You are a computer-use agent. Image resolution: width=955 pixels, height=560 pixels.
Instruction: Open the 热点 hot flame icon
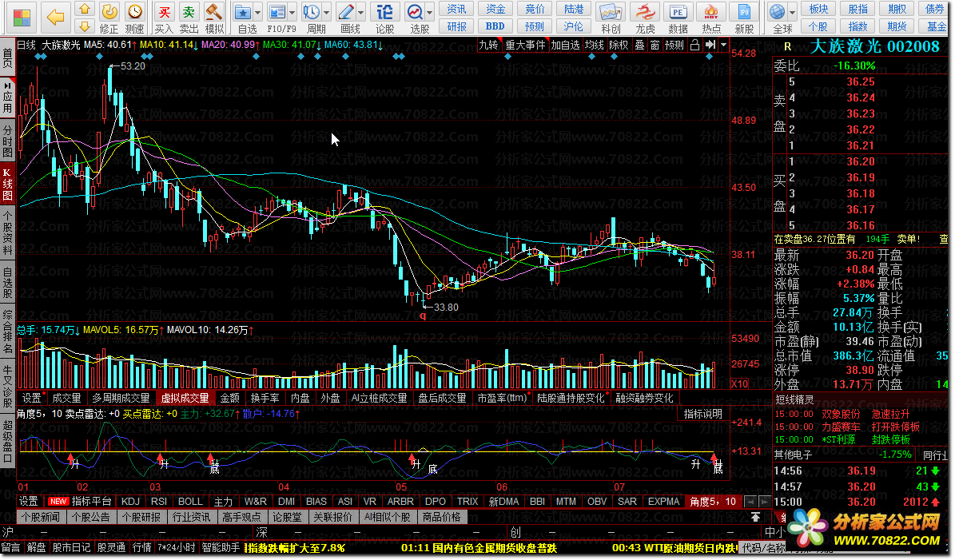[x=710, y=18]
